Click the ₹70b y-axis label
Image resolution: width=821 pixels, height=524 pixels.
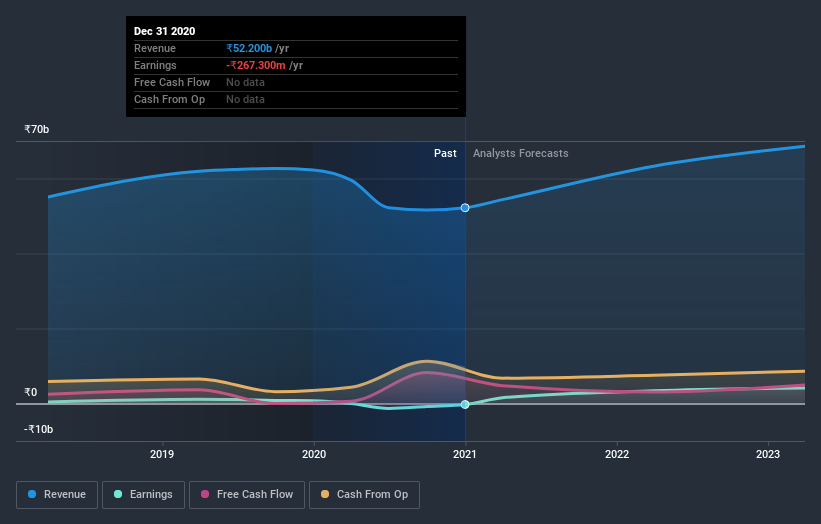(x=37, y=129)
